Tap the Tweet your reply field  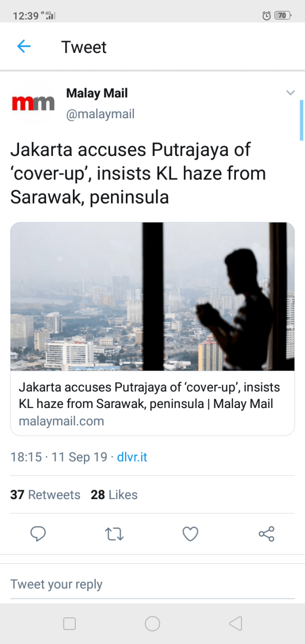[x=152, y=584]
